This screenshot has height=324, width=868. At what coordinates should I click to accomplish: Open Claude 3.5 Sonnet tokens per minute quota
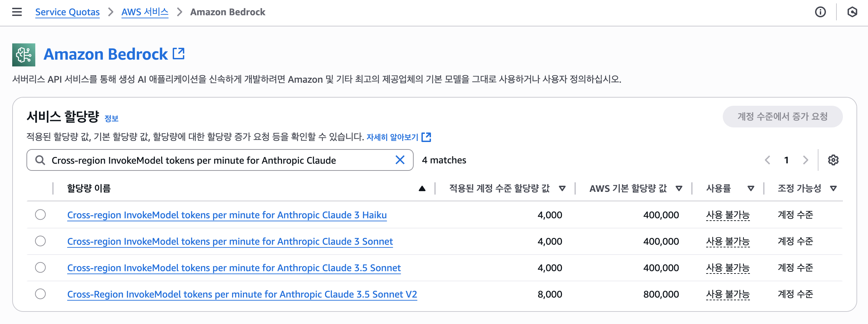234,268
